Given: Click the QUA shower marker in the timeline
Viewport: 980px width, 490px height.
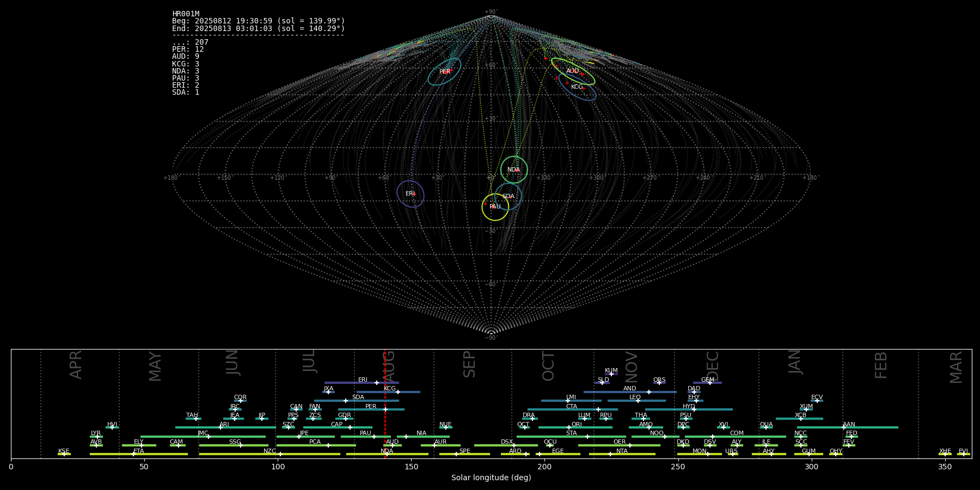Looking at the screenshot, I should point(766,427).
